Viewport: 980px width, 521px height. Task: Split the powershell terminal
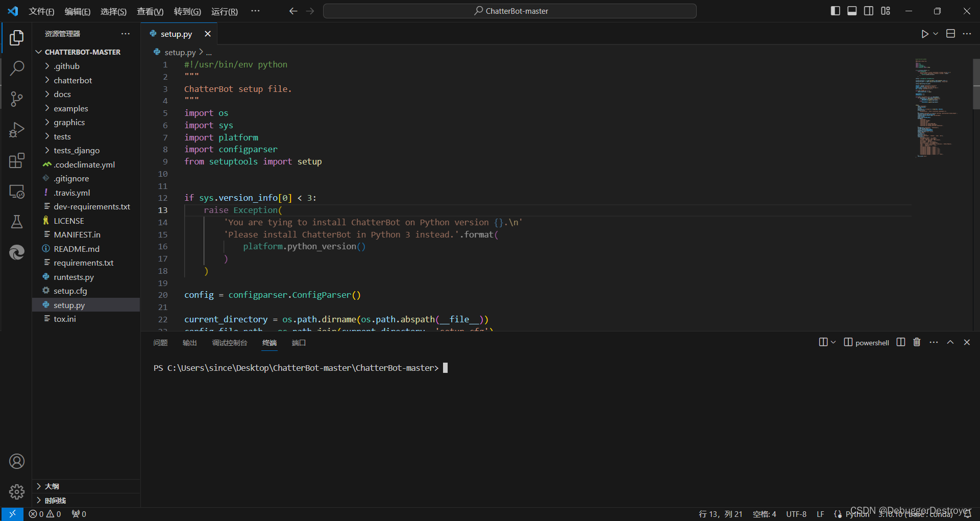click(x=901, y=342)
